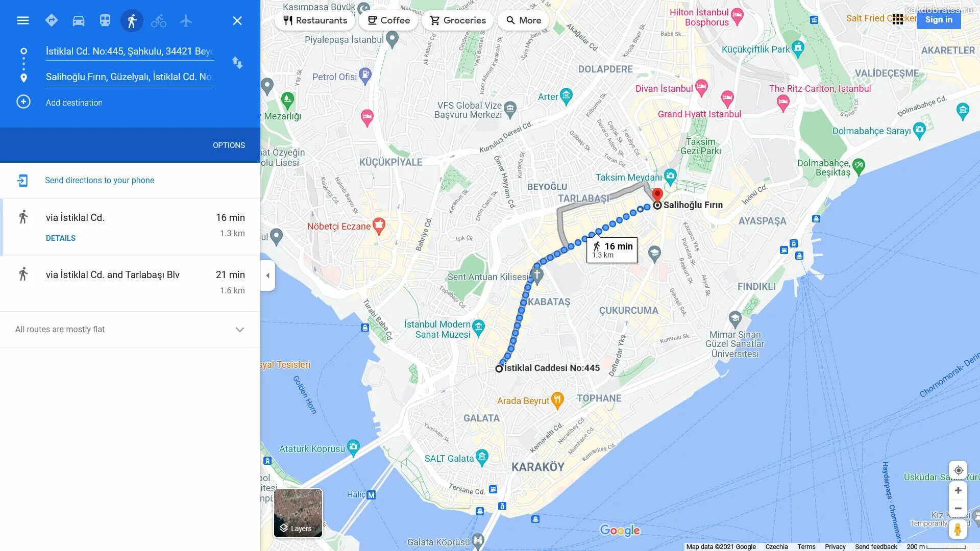Select the transit directions mode icon
The height and width of the screenshot is (551, 980).
tap(104, 20)
